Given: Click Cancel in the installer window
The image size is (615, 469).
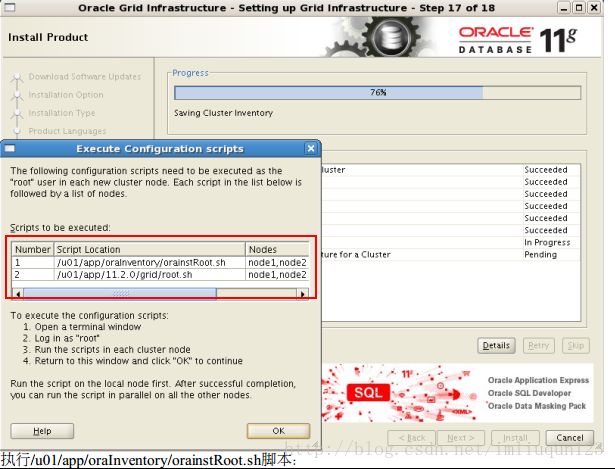Looking at the screenshot, I should (x=570, y=438).
